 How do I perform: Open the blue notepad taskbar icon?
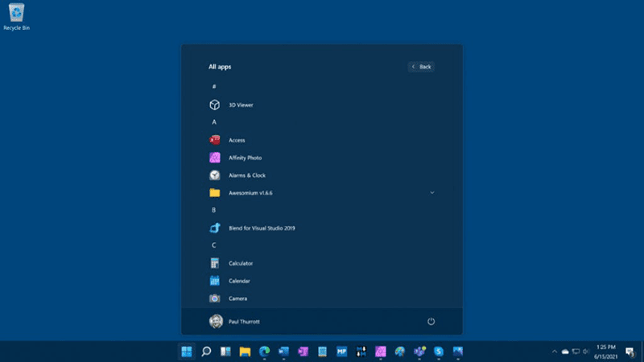coord(323,352)
